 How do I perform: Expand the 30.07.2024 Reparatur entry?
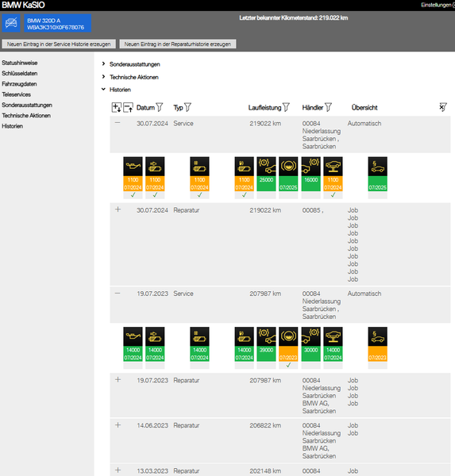(x=118, y=209)
